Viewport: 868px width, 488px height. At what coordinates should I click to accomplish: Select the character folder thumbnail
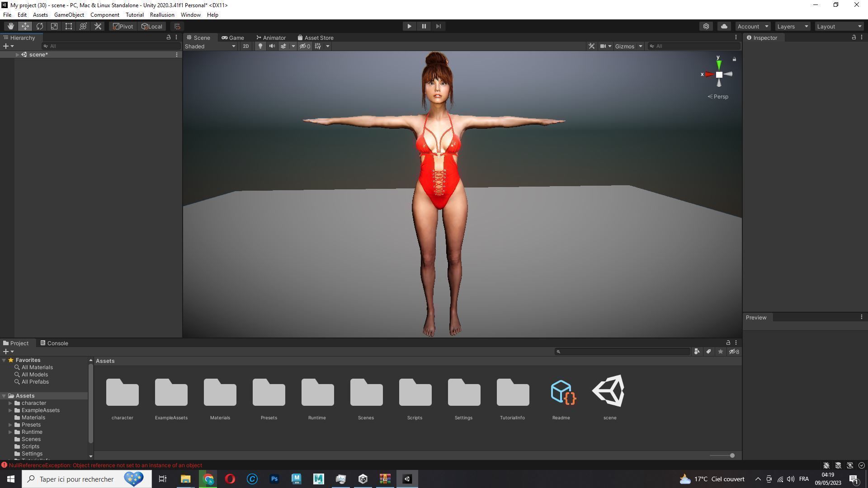click(122, 392)
